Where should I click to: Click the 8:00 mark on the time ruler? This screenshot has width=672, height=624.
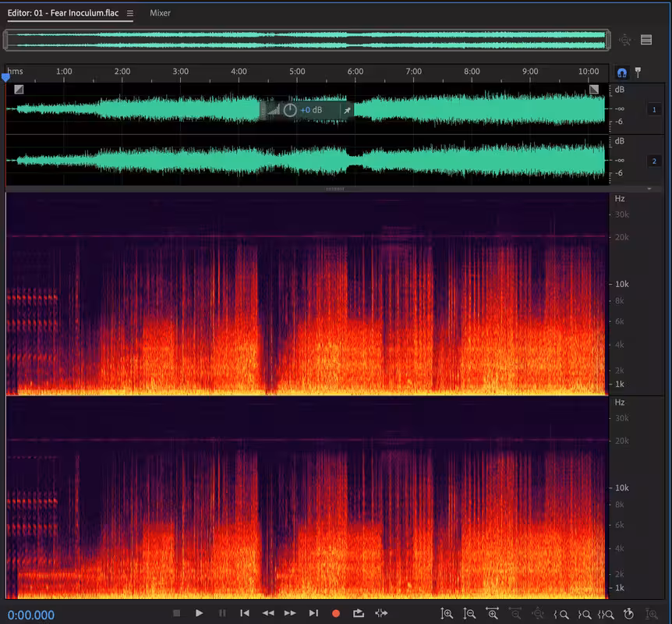(x=472, y=71)
